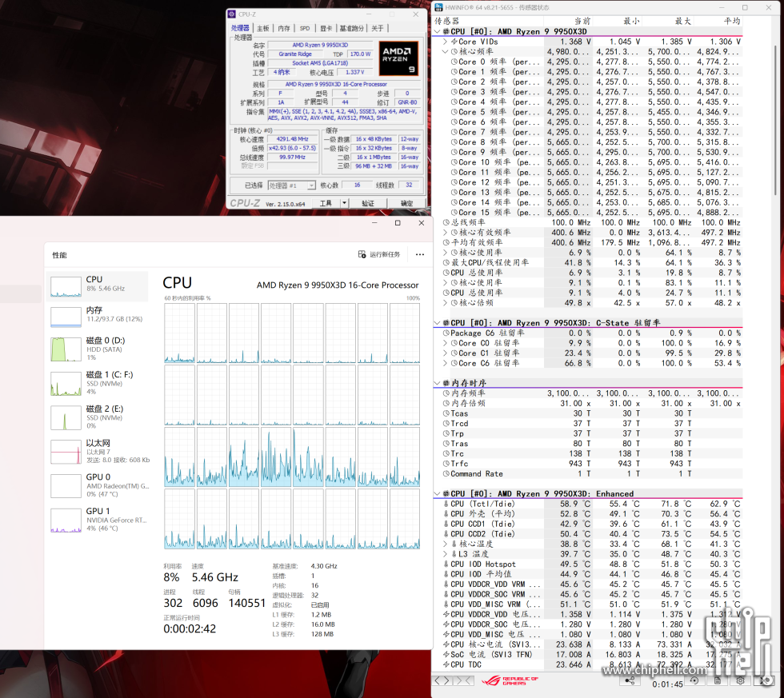The width and height of the screenshot is (784, 698).
Task: Open the 显卡 graphics tab in CPU-Z
Action: 326,29
